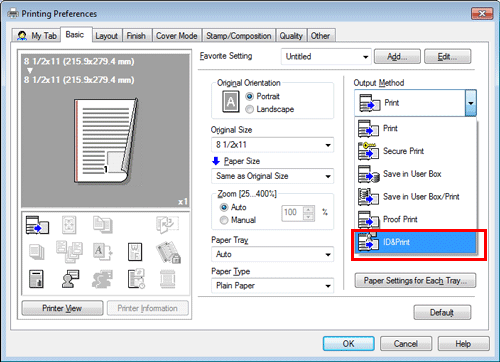This screenshot has height=362, width=500.
Task: Select the Landscape orientation radio button
Action: pyautogui.click(x=249, y=109)
